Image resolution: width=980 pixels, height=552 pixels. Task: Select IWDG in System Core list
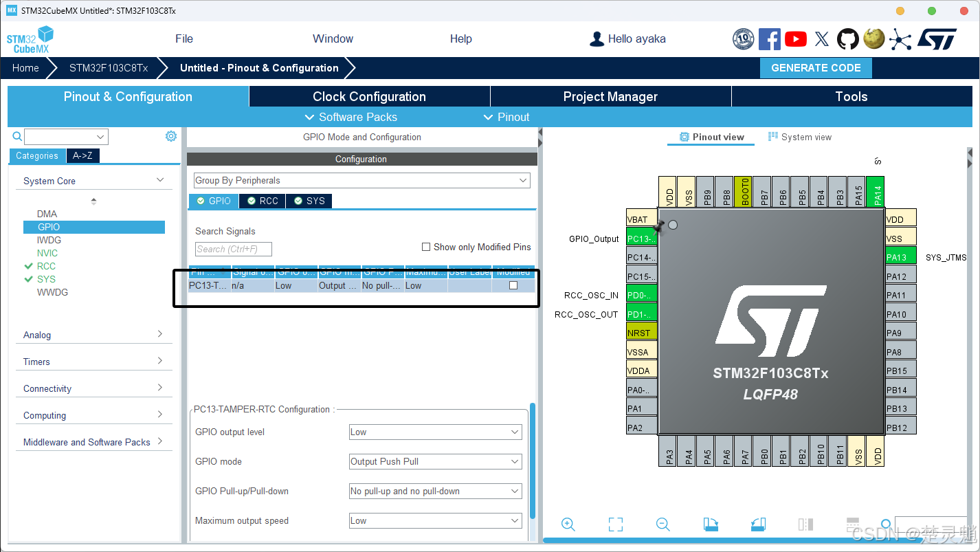pos(49,240)
